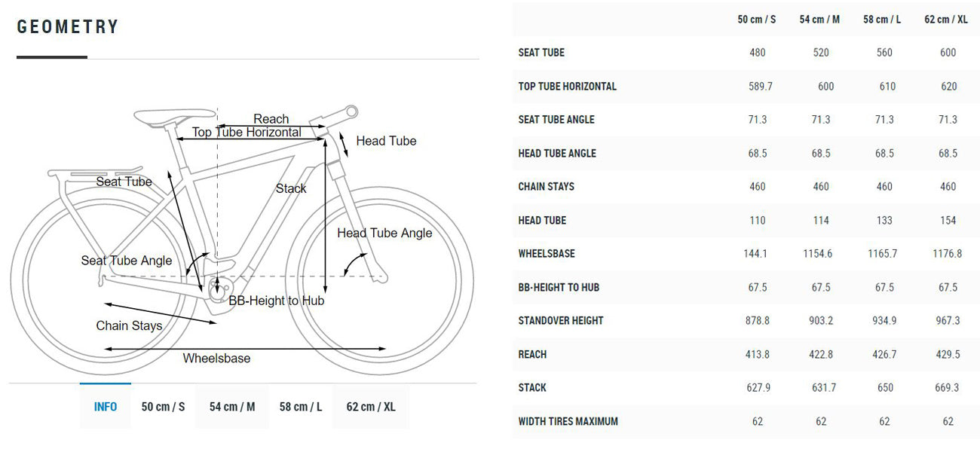Click the Reach label in diagram
The width and height of the screenshot is (980, 452).
271,119
